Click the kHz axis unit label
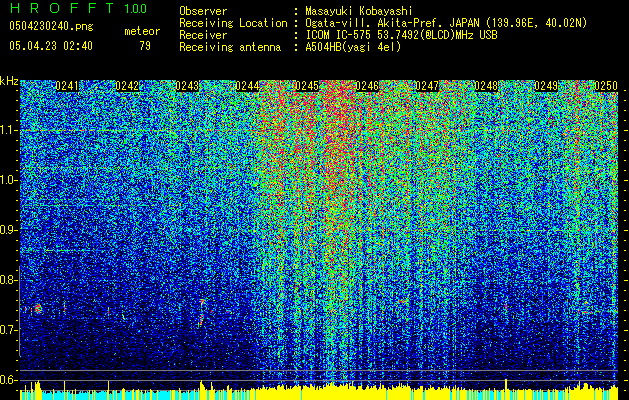 (9, 81)
